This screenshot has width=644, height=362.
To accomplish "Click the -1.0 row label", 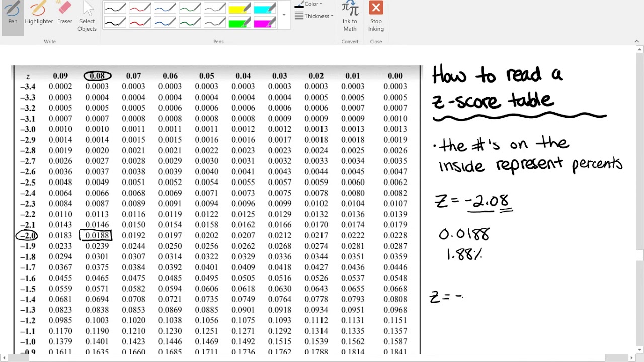I will (x=28, y=342).
